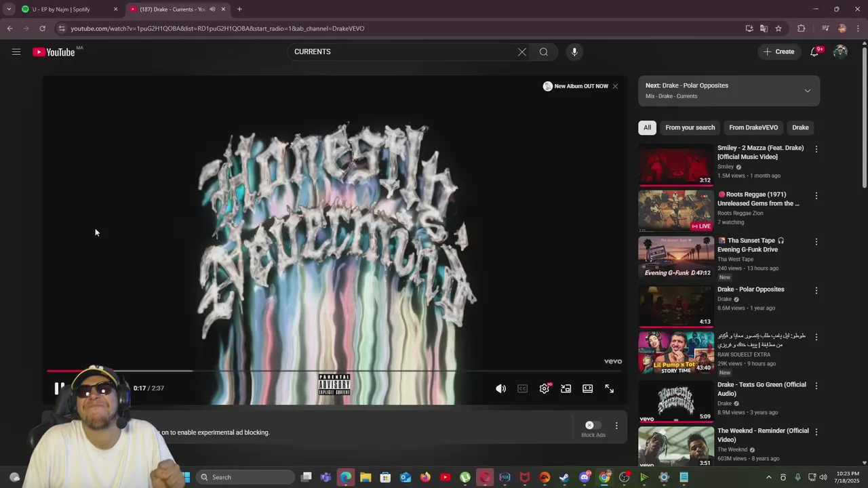868x488 pixels.
Task: Open options for Smiley 2 Mazza video
Action: click(x=816, y=149)
